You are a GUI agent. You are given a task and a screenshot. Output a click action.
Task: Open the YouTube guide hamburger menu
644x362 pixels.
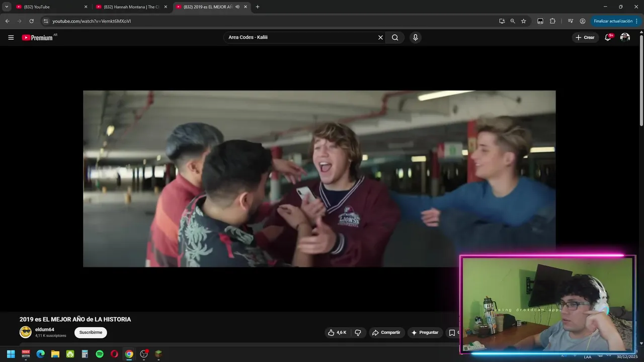coord(11,37)
